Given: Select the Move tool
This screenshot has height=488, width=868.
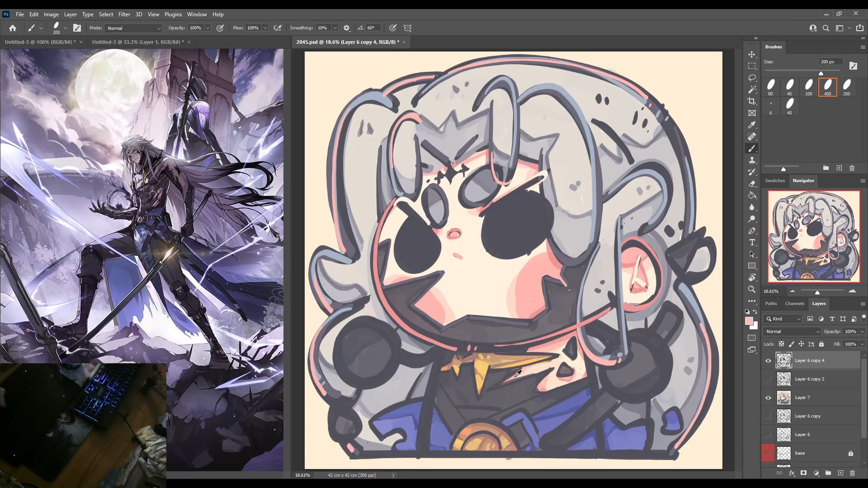Looking at the screenshot, I should [x=752, y=54].
